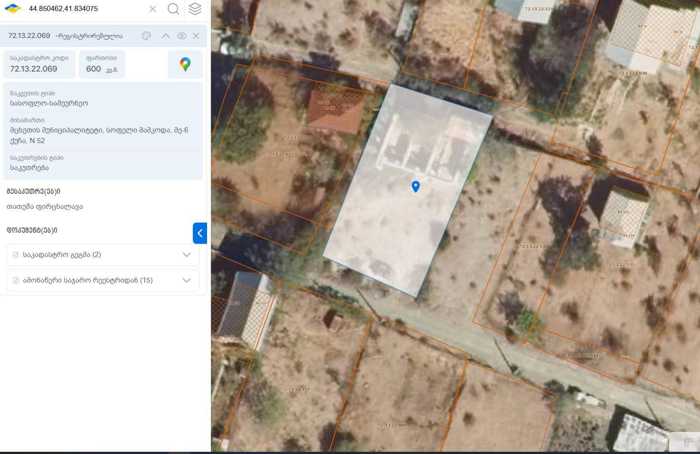
Task: Click the agency logo at top left
Action: tap(13, 9)
